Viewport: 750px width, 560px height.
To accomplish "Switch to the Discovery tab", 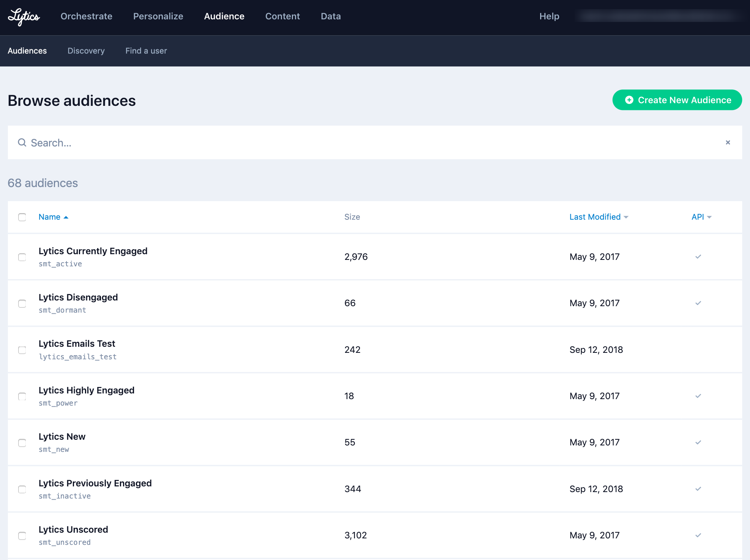I will coord(86,51).
